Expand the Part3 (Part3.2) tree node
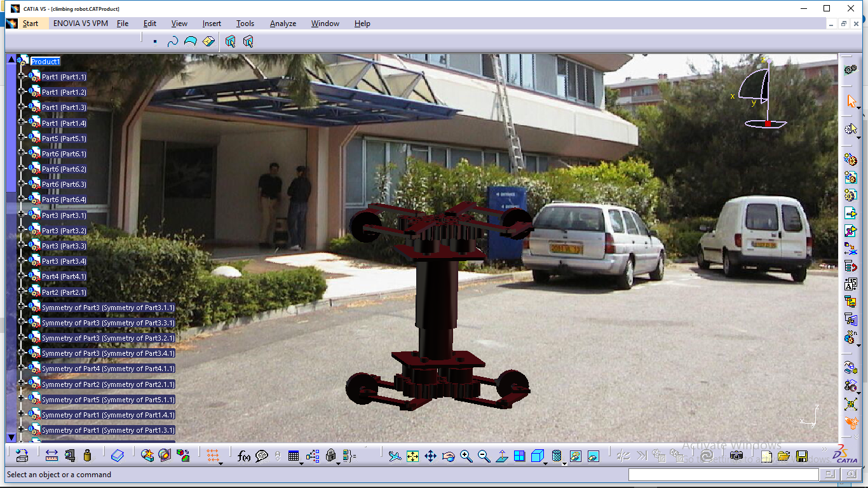The height and width of the screenshot is (488, 868). point(21,231)
